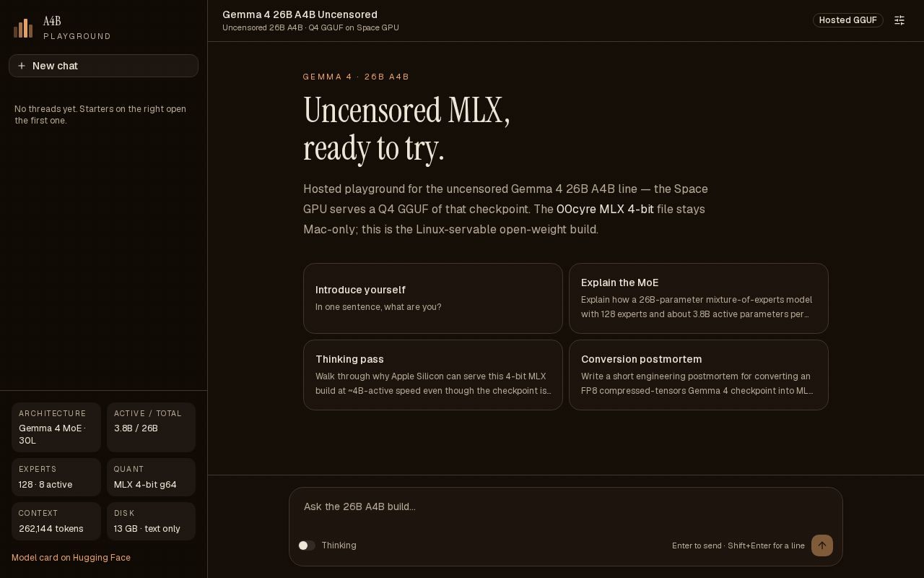Image resolution: width=924 pixels, height=578 pixels.
Task: Click the GEMMA 4 · 26B A4B eyebrow label
Action: (357, 77)
